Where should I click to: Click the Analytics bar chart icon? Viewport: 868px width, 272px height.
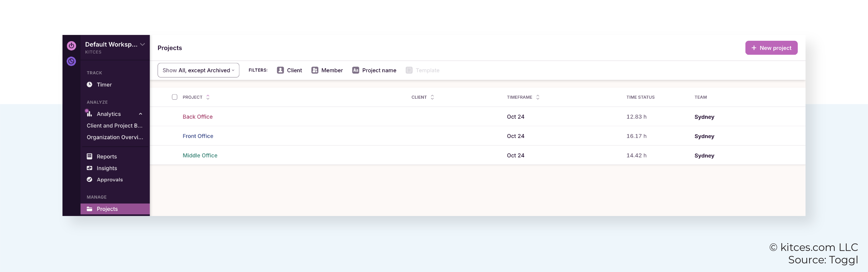tap(89, 114)
